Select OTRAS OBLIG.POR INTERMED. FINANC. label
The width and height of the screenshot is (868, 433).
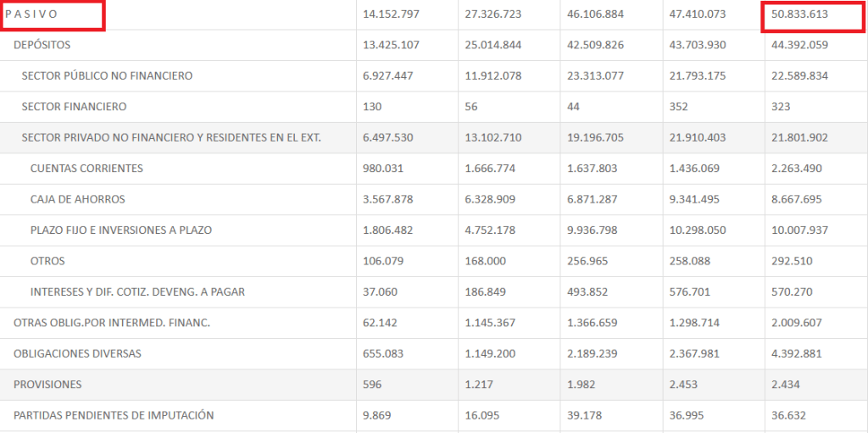[x=112, y=323]
